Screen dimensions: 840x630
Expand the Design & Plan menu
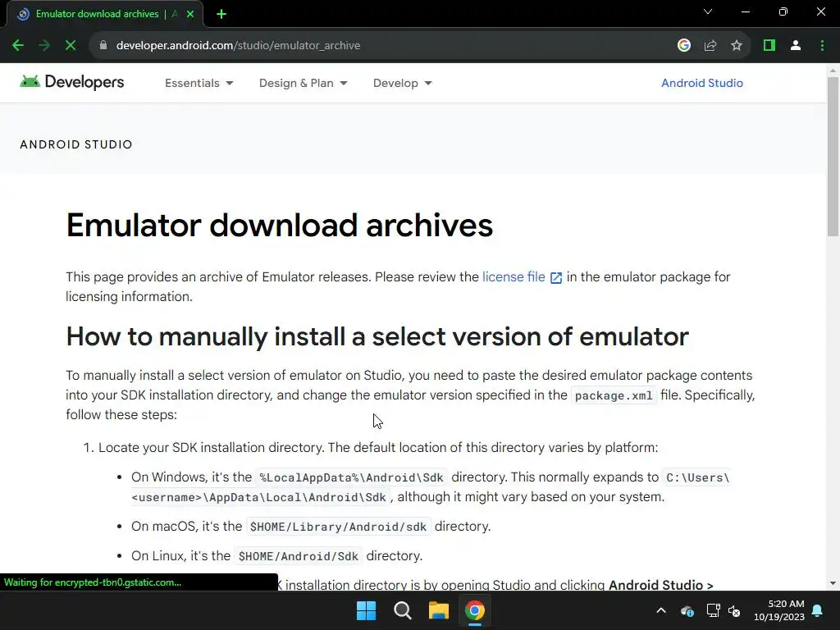pyautogui.click(x=304, y=83)
